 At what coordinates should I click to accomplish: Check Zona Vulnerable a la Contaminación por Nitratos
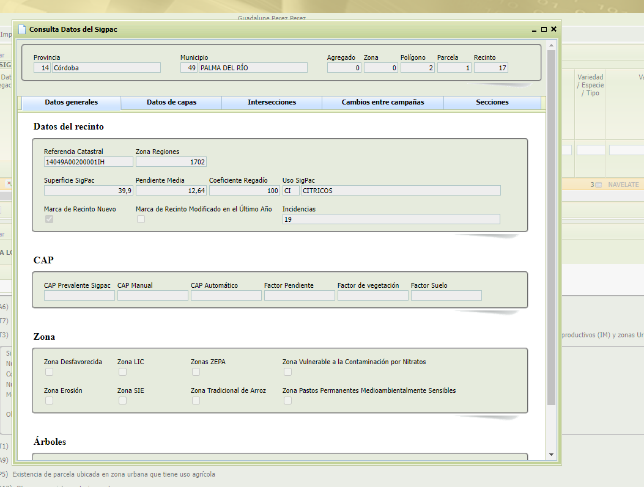click(x=288, y=372)
